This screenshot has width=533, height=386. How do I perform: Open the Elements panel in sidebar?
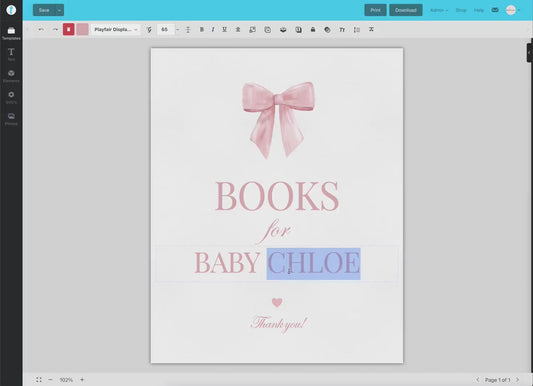click(x=11, y=76)
